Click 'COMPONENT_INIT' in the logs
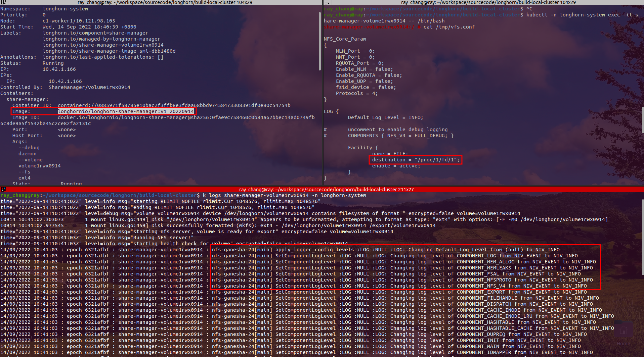This screenshot has height=357, width=644. pos(478,340)
